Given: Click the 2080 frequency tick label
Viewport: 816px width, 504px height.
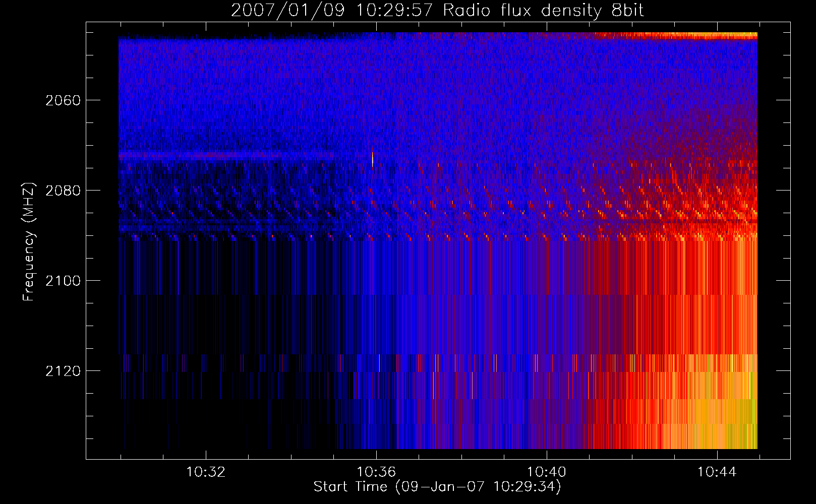Looking at the screenshot, I should [x=63, y=191].
